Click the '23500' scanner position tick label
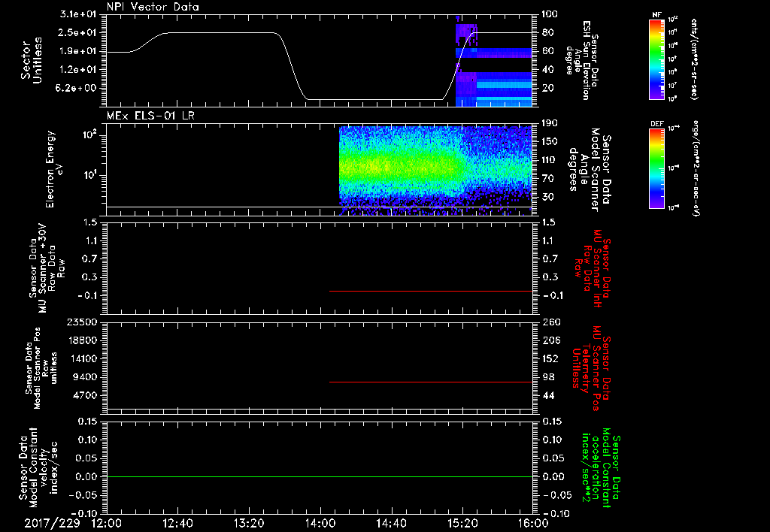This screenshot has height=532, width=770. [x=81, y=322]
